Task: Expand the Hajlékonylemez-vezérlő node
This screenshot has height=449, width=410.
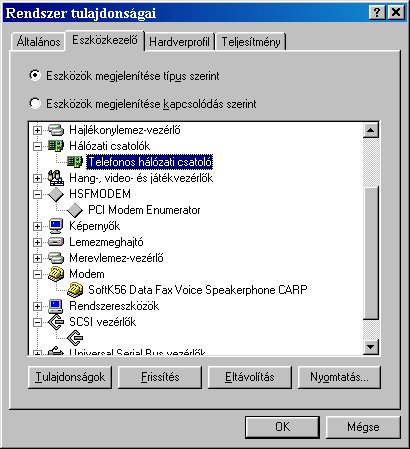Action: [37, 130]
